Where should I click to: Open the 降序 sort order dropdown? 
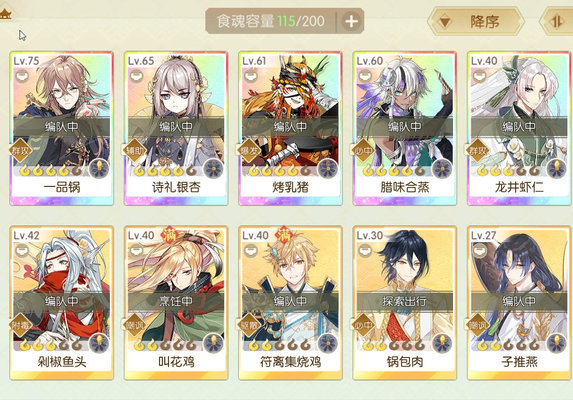click(x=476, y=22)
